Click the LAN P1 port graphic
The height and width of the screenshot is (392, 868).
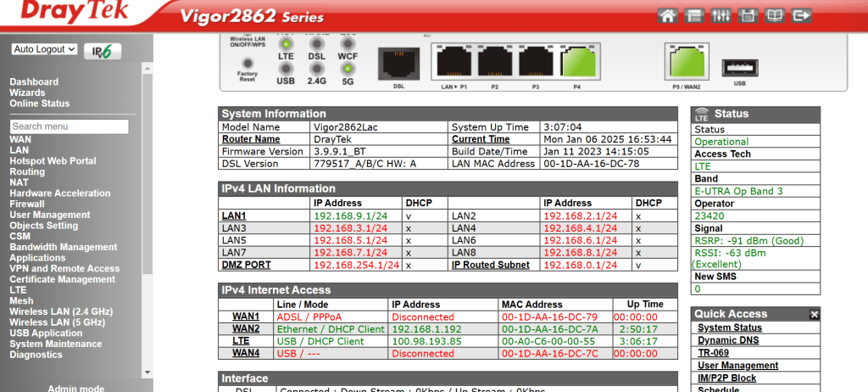coord(454,61)
